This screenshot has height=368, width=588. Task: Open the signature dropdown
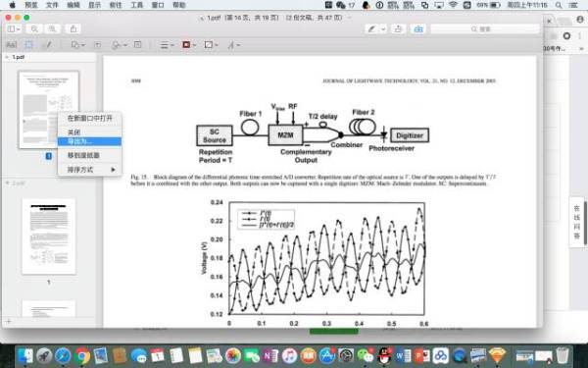[x=120, y=45]
